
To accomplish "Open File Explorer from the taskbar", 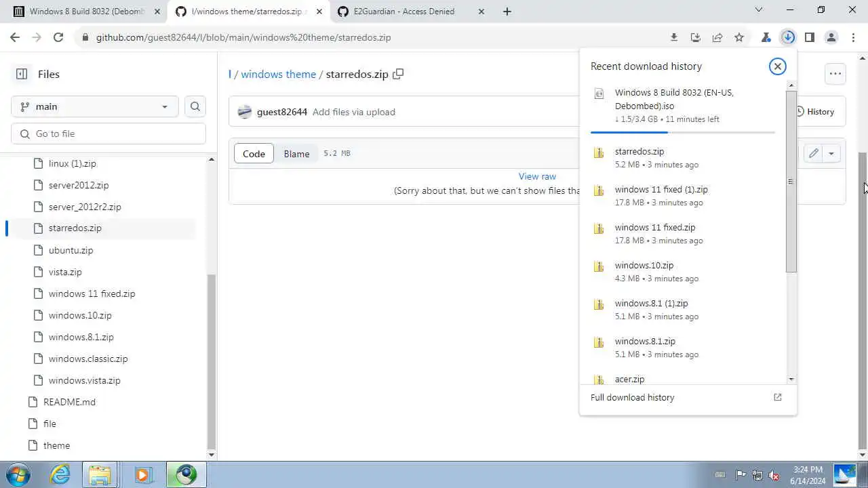I will 100,474.
